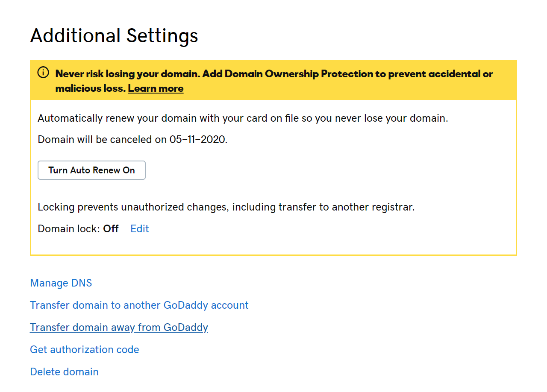547x392 pixels.
Task: Click the "Domain lock:" label
Action: click(69, 229)
